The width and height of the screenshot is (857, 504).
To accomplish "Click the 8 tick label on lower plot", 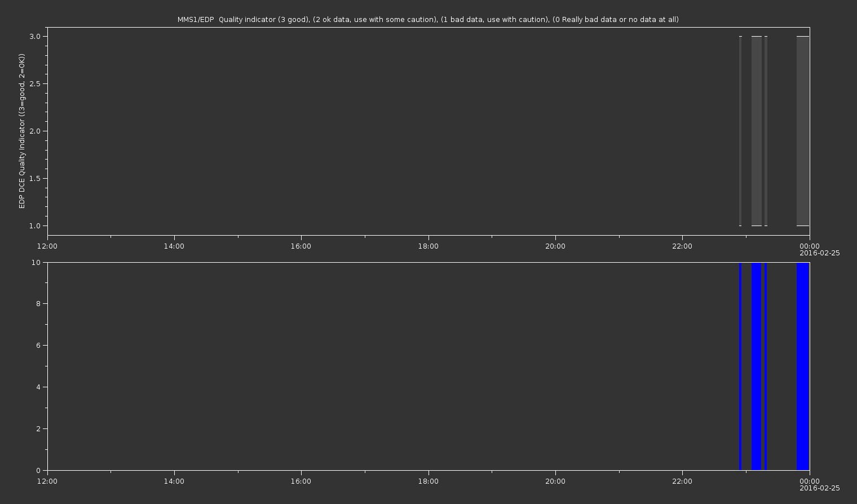I will (x=38, y=304).
